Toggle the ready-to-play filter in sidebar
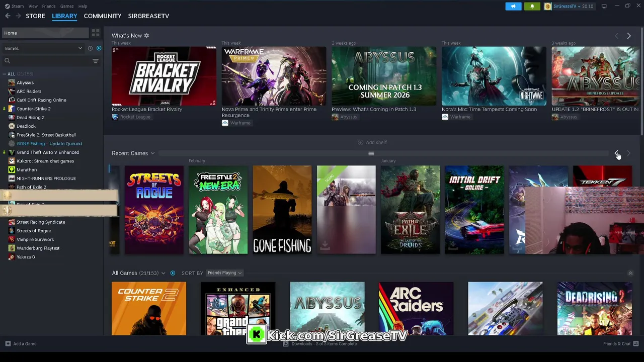Viewport: 644px width, 362px height. pos(99,48)
